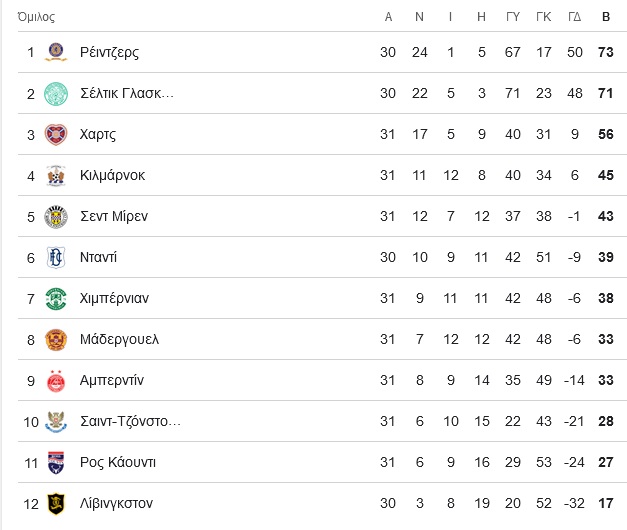Open the Χαρτς heart-shaped crest
The image size is (627, 530).
coord(56,134)
